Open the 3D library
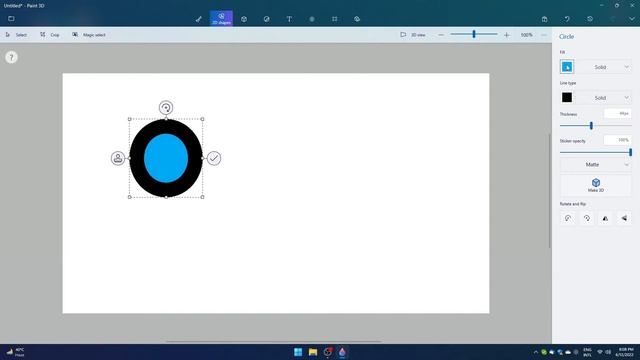The height and width of the screenshot is (360, 640). [357, 19]
